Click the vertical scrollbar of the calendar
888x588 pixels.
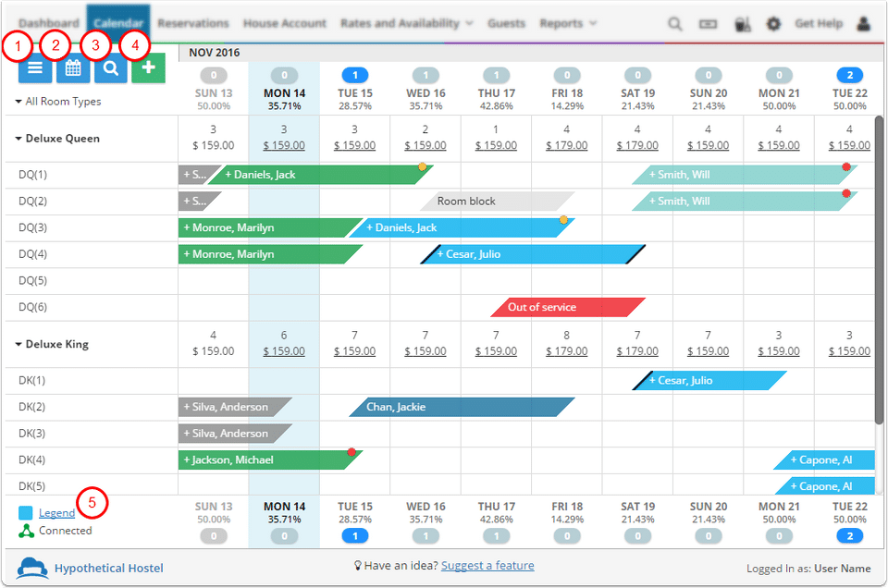click(879, 270)
